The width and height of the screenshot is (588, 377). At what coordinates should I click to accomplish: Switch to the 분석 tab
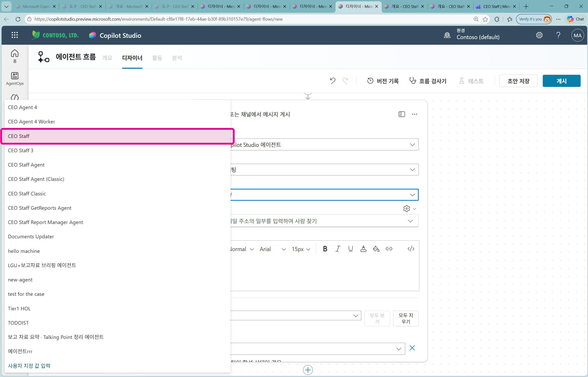click(177, 58)
